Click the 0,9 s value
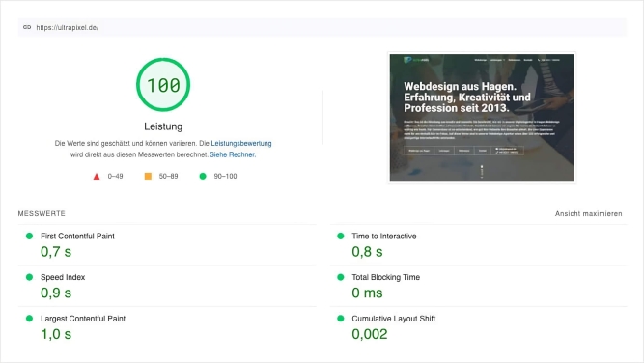 tap(56, 293)
